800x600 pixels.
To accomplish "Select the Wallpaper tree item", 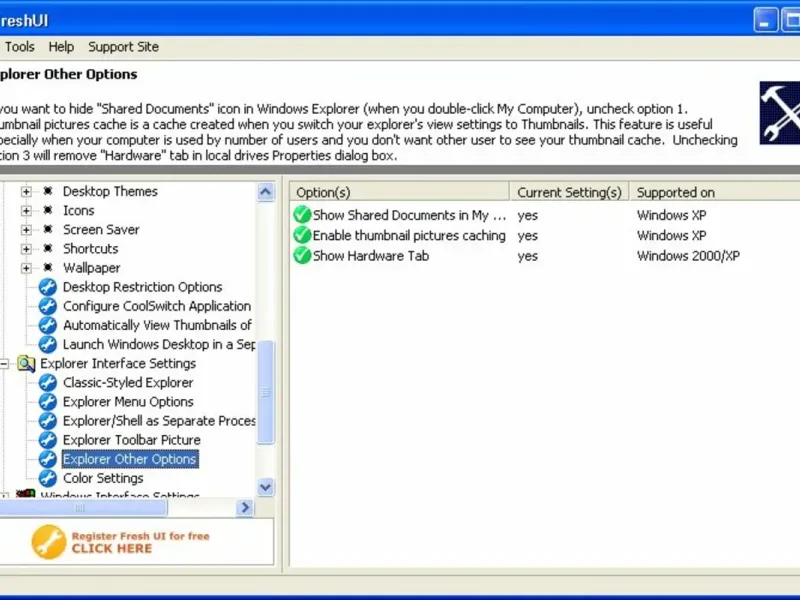I will click(x=92, y=268).
